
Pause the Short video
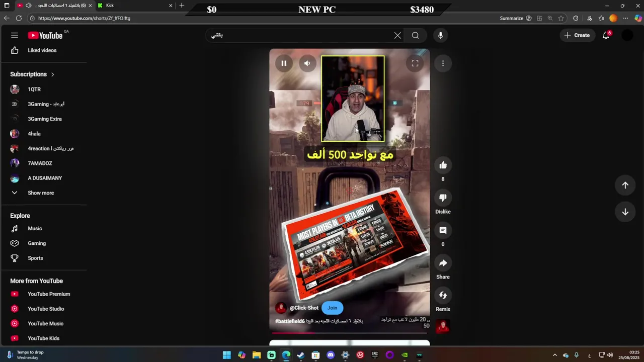284,63
